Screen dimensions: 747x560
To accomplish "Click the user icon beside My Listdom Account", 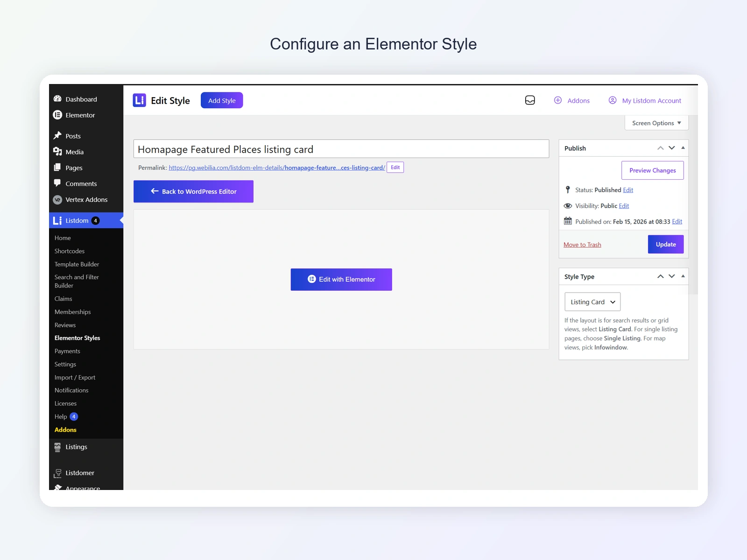I will pos(613,100).
